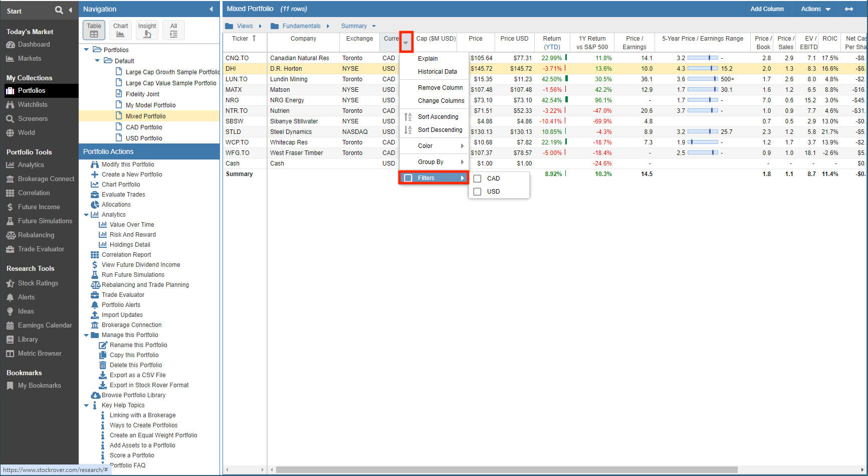Click Modify this Portfolio binoculars icon
868x476 pixels.
tap(95, 165)
